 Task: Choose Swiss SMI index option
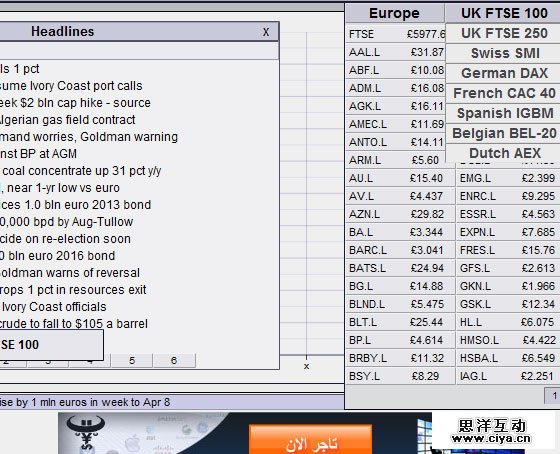click(504, 53)
